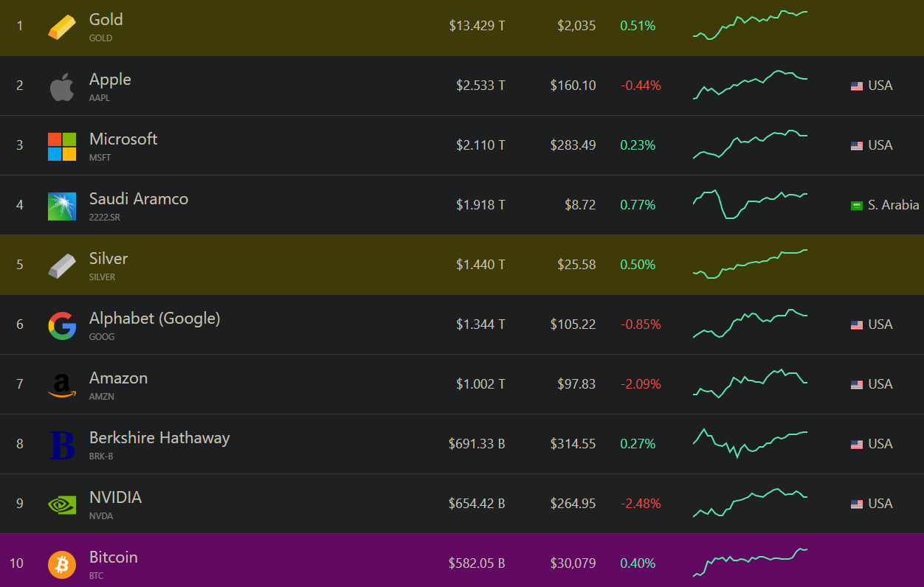Click the Gold price trend sparkline
924x587 pixels.
(751, 25)
